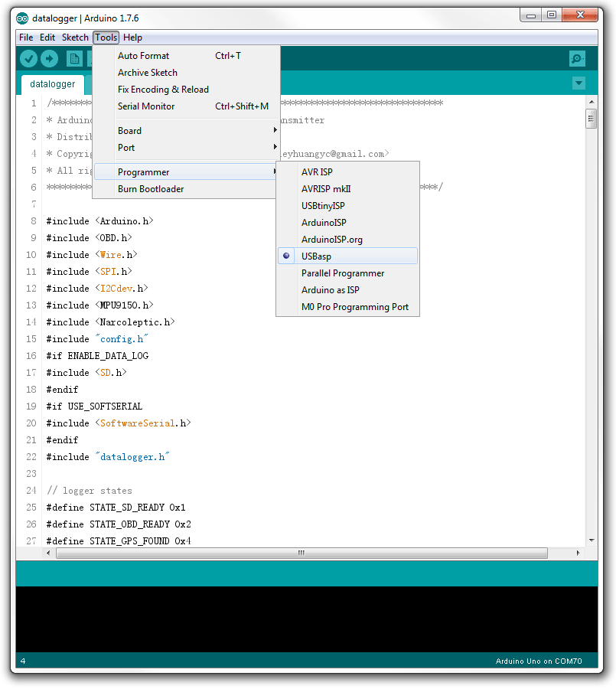The height and width of the screenshot is (689, 616).
Task: Open the Help menu
Action: coord(132,38)
